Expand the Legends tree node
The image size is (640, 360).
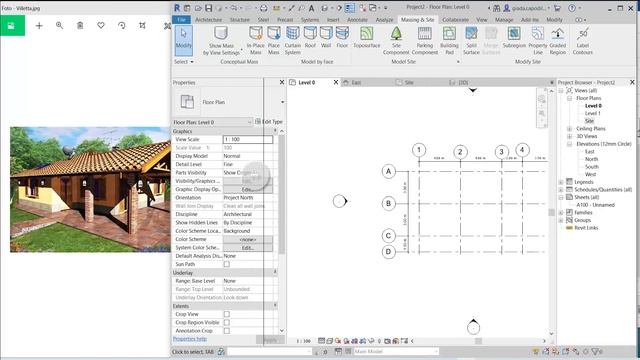pos(561,182)
